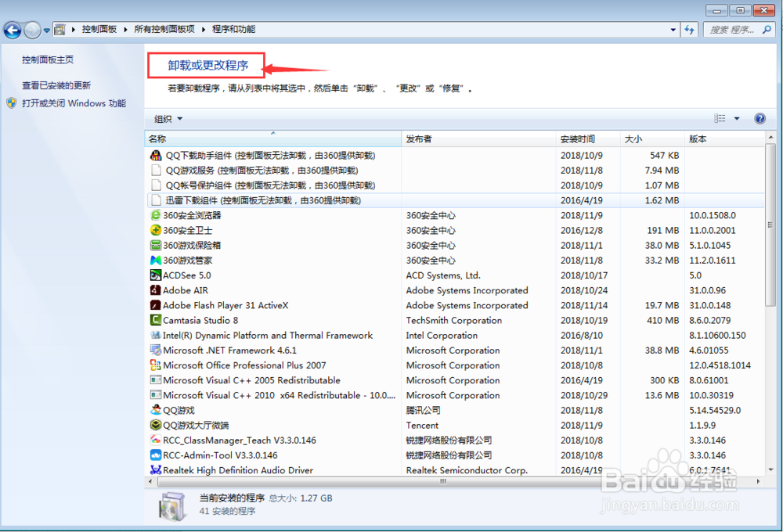
Task: Click publisher 腾讯公司 cell
Action: 423,410
